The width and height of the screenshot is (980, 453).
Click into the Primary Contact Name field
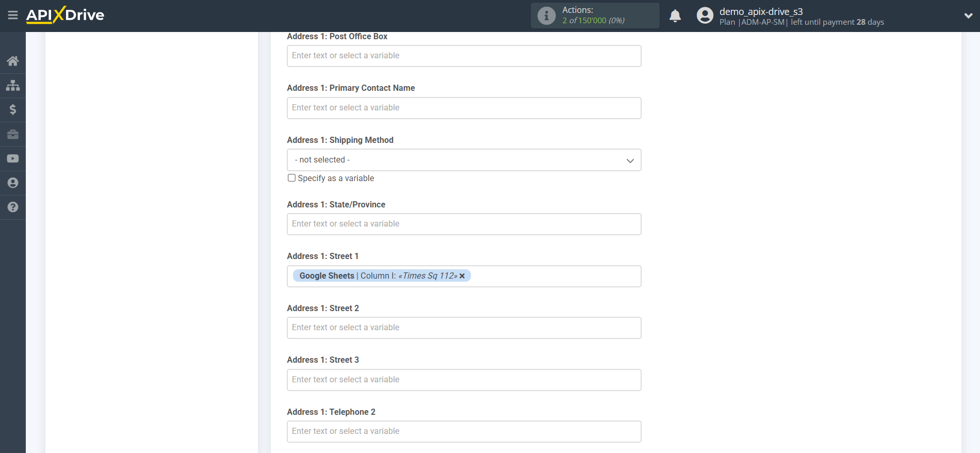(x=464, y=108)
